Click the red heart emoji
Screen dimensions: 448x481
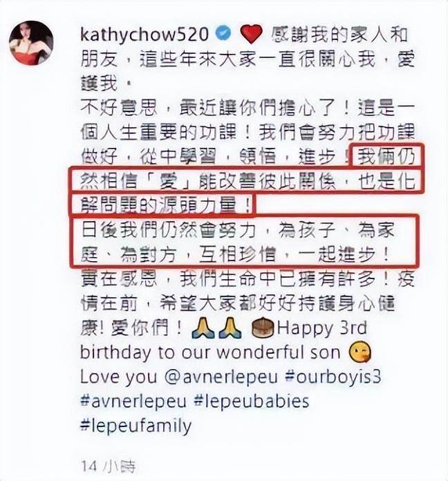(x=251, y=34)
